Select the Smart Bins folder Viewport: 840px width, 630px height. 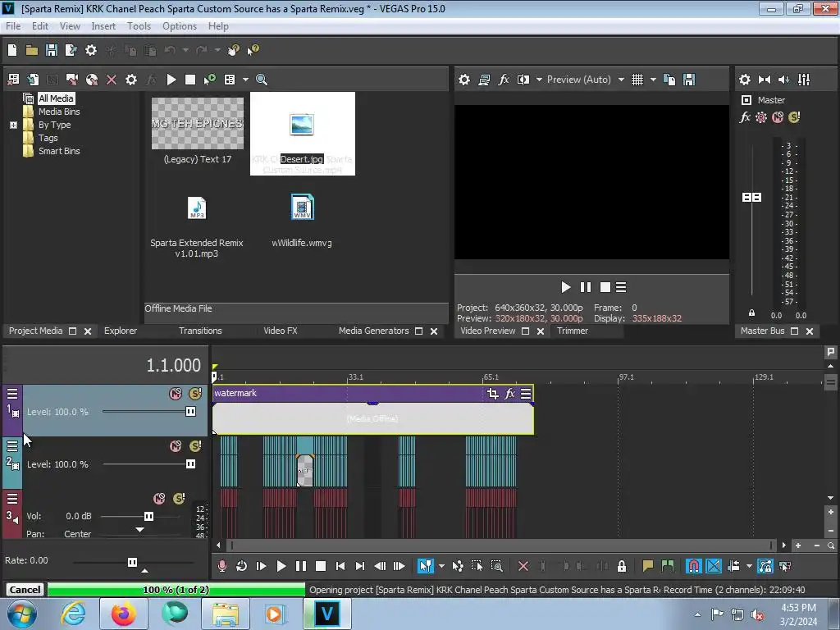click(x=59, y=151)
